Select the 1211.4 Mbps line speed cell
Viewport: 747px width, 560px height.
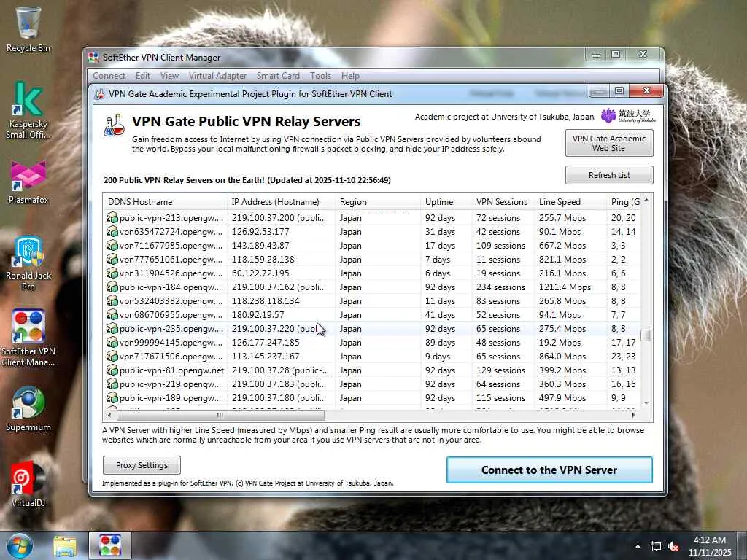pos(565,287)
